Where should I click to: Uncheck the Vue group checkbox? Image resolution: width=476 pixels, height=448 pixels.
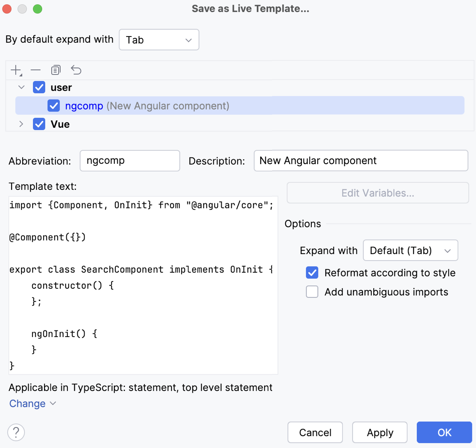39,124
